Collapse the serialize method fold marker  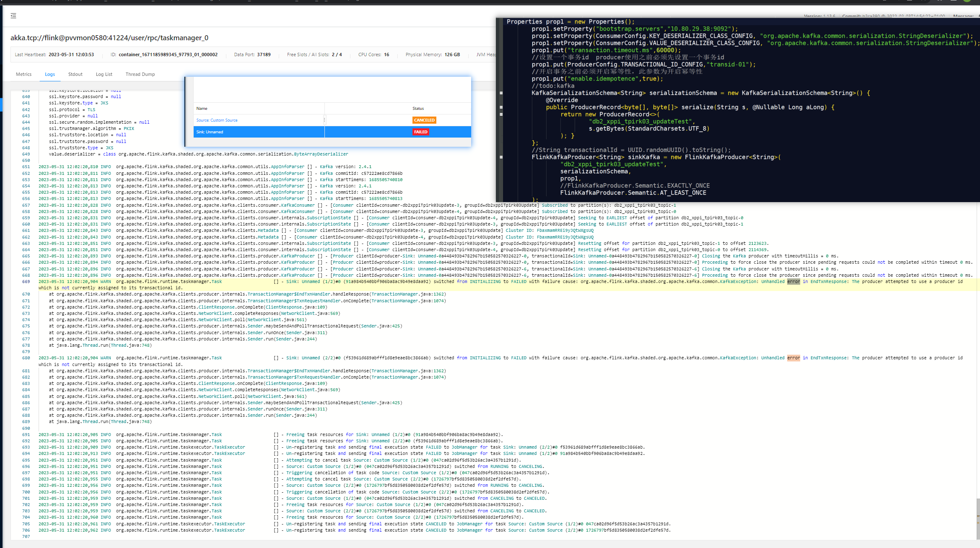coord(501,107)
